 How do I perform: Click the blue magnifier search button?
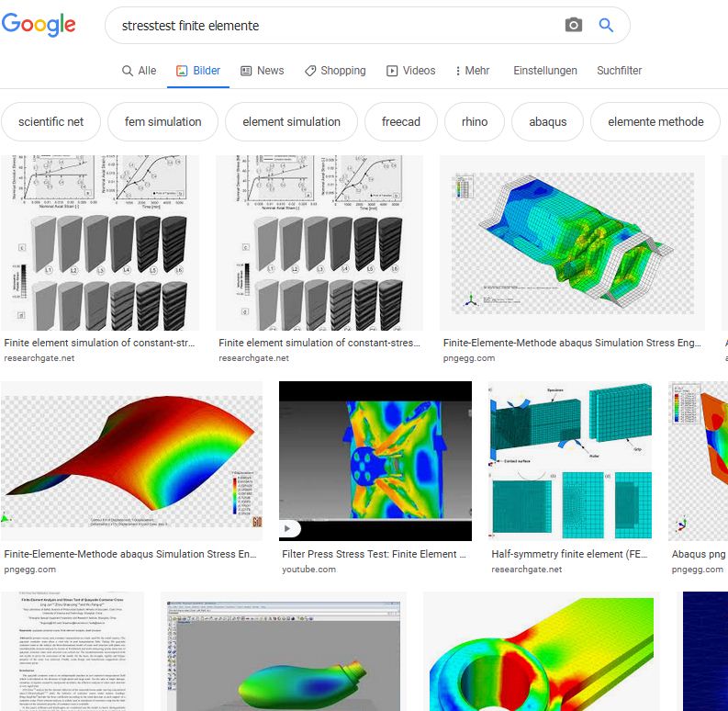606,26
